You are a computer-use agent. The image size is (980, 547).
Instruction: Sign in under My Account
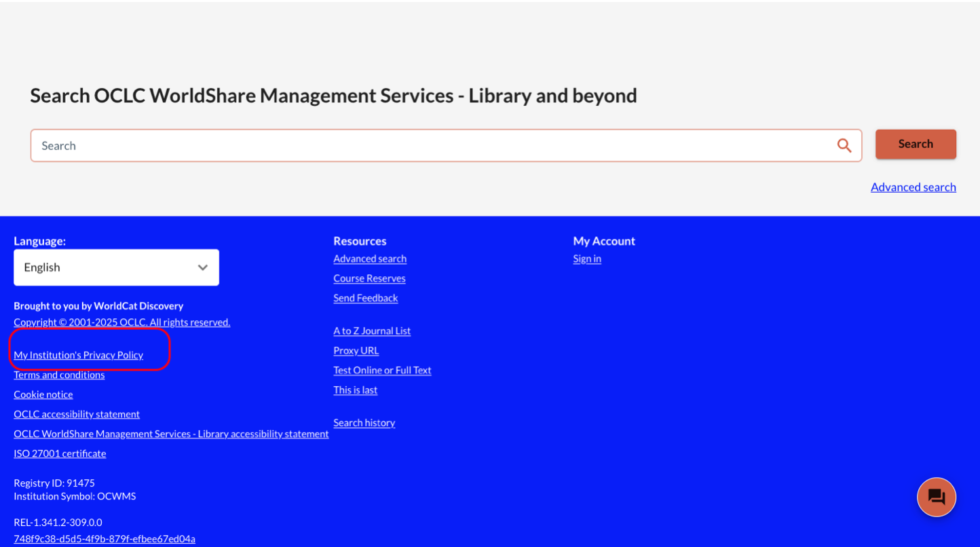tap(587, 259)
